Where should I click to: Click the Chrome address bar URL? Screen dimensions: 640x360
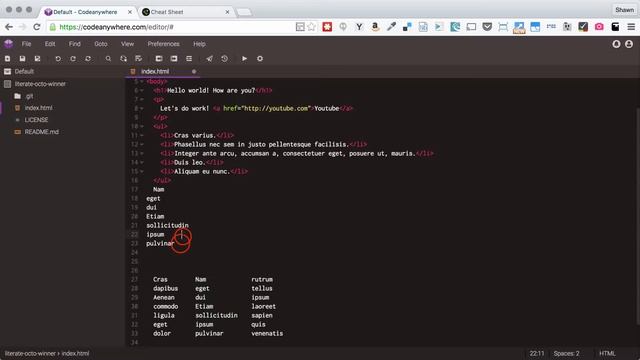(x=116, y=27)
